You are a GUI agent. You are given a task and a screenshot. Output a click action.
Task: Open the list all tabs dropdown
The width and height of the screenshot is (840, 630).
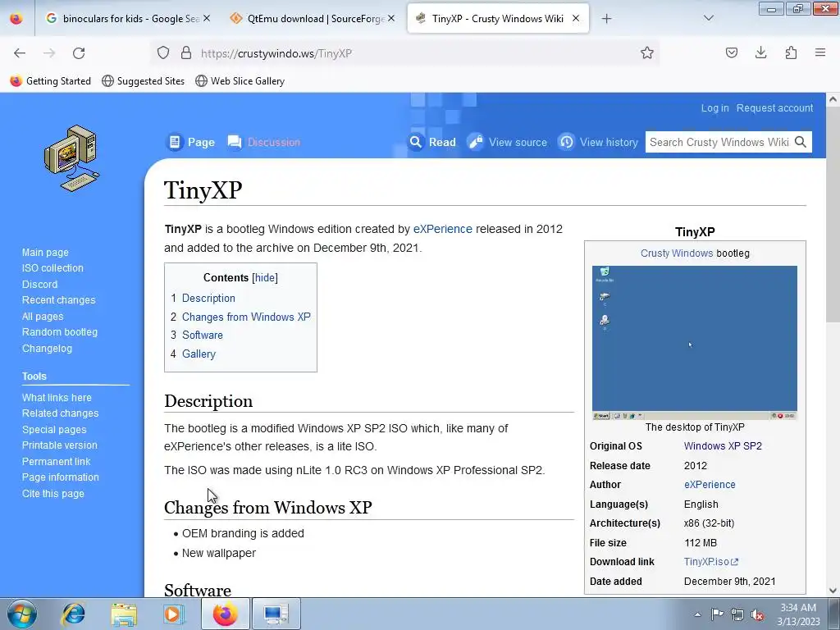tap(709, 18)
